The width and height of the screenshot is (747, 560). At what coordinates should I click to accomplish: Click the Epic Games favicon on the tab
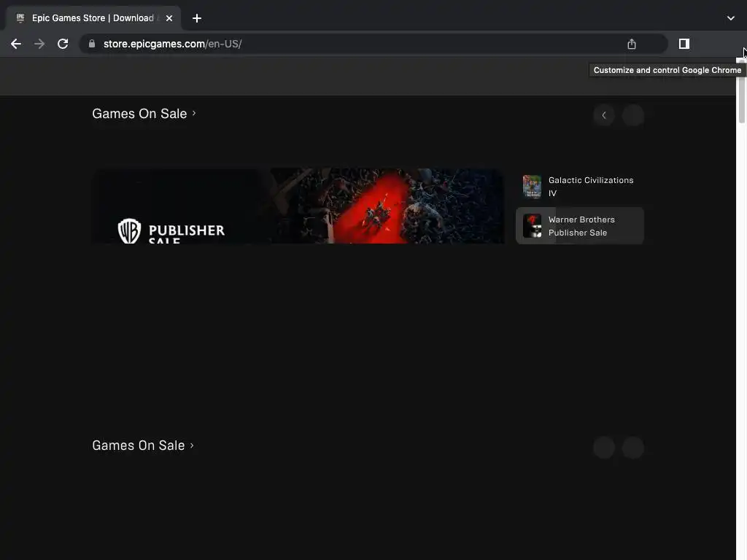click(x=20, y=18)
